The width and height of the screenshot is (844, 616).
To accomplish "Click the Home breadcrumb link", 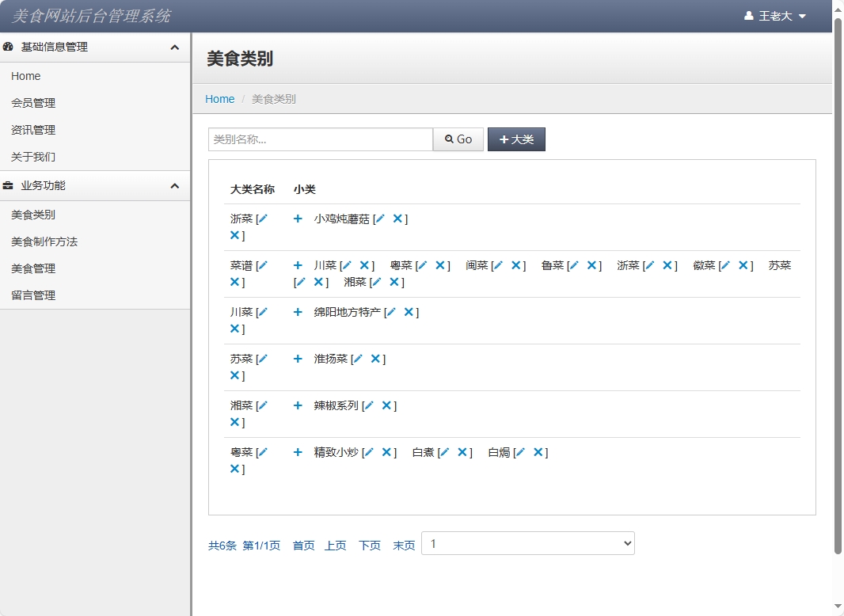I will tap(219, 99).
